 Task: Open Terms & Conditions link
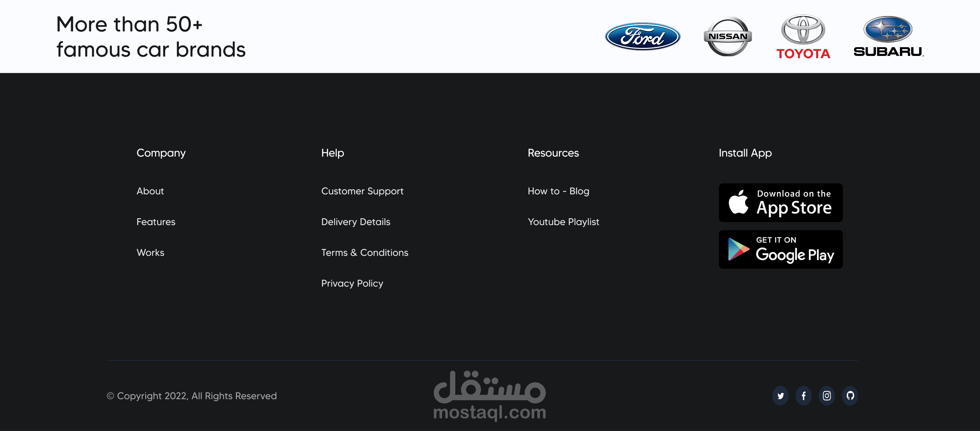(364, 252)
